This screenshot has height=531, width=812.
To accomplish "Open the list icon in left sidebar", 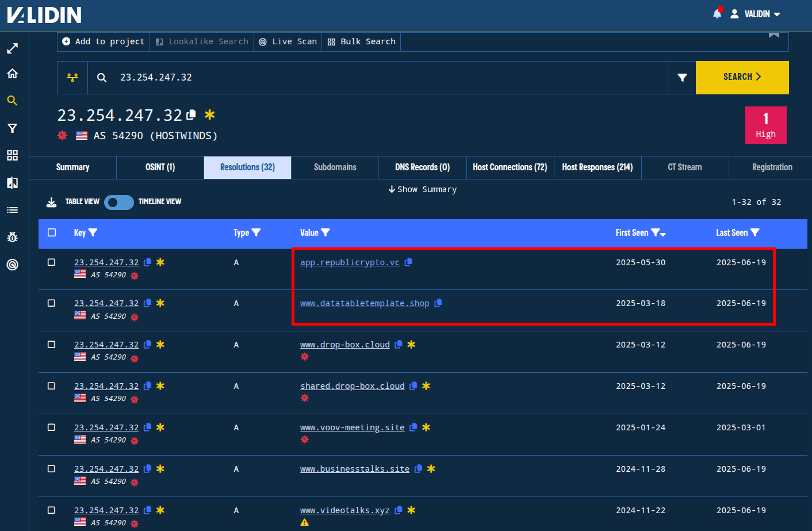I will [12, 210].
